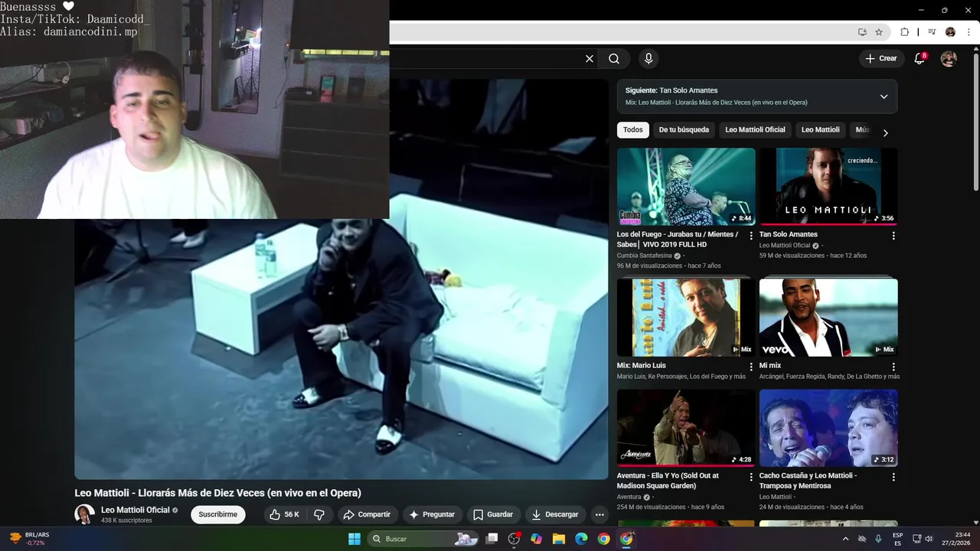Select the Todos filter chip
The width and height of the screenshot is (980, 551).
click(633, 130)
